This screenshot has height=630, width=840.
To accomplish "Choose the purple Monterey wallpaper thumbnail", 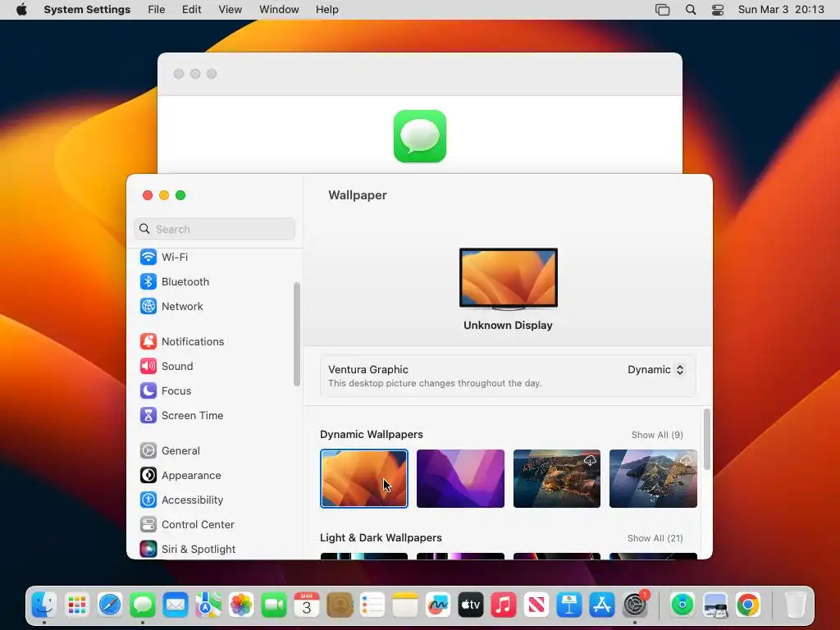I will tap(460, 478).
